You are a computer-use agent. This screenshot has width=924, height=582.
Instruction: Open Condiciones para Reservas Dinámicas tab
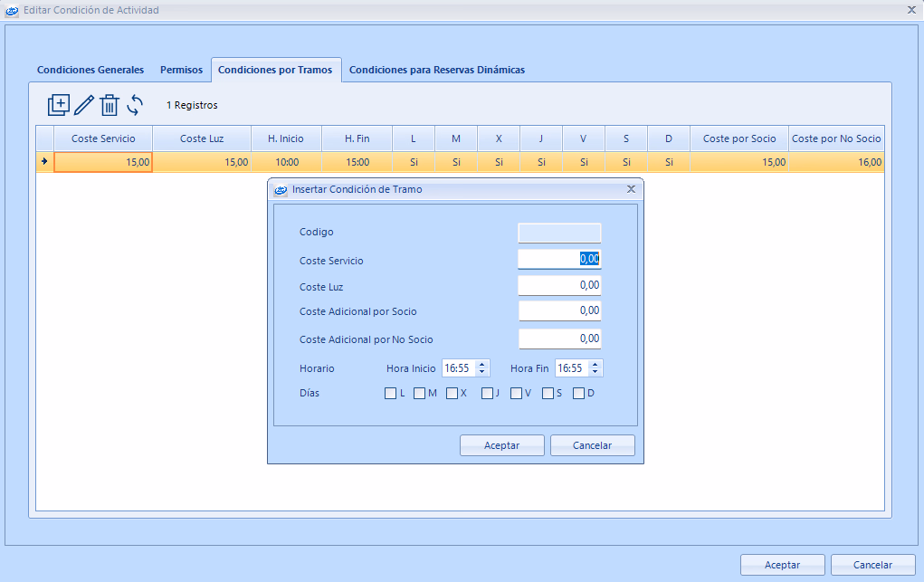coord(436,70)
